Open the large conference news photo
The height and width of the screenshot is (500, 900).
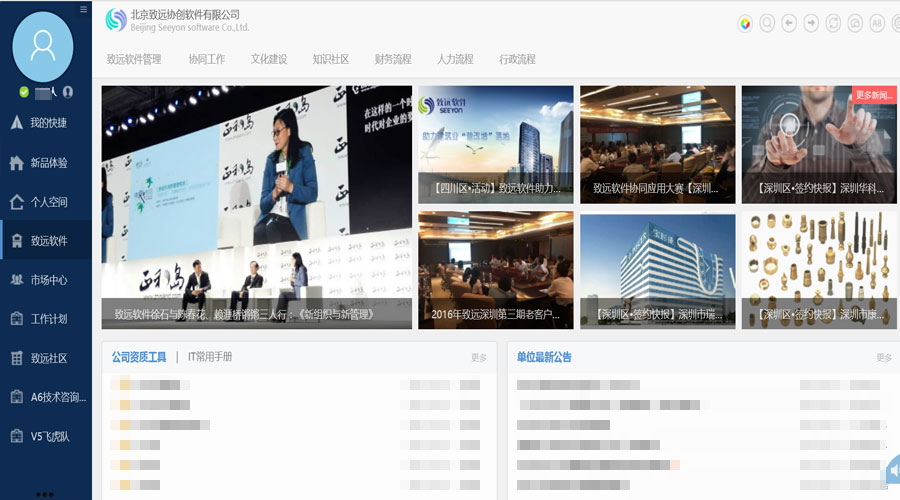point(257,207)
